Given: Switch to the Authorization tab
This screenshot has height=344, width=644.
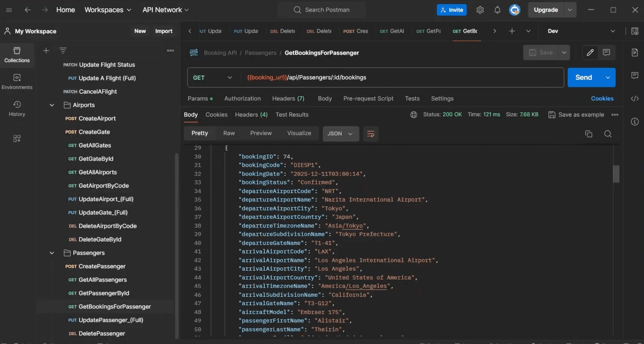Looking at the screenshot, I should pos(242,98).
